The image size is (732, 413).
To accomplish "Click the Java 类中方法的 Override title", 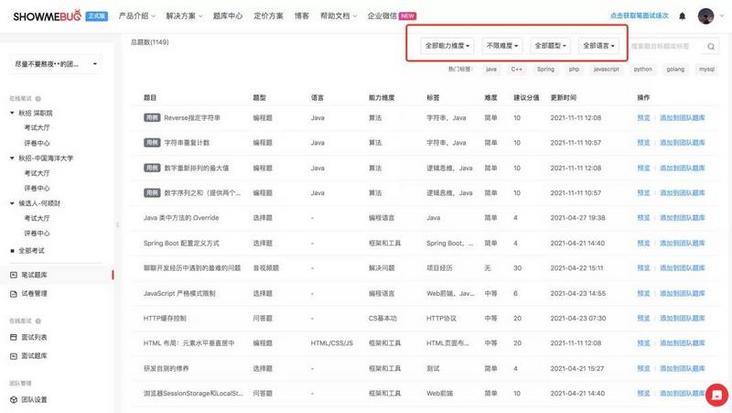I will click(181, 217).
